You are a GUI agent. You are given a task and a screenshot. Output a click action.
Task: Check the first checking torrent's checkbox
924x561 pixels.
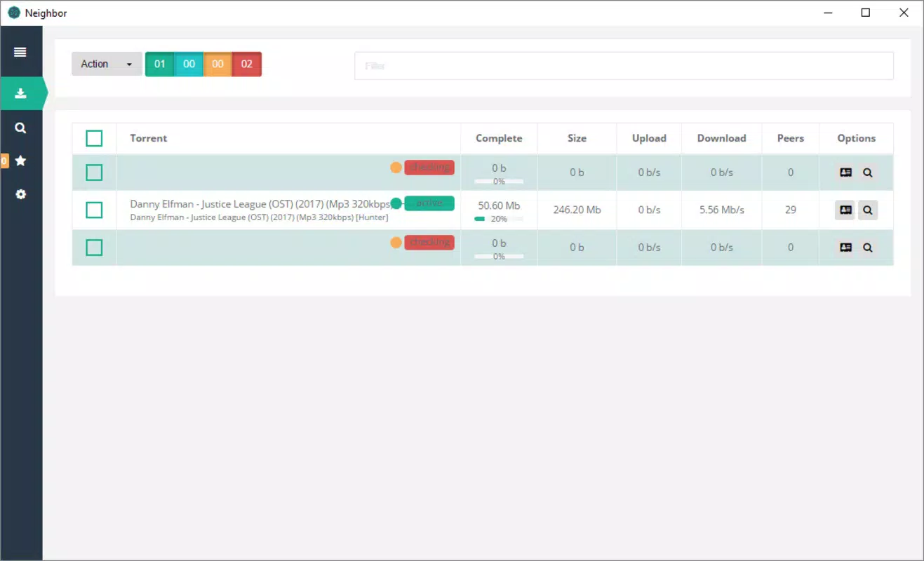[94, 173]
